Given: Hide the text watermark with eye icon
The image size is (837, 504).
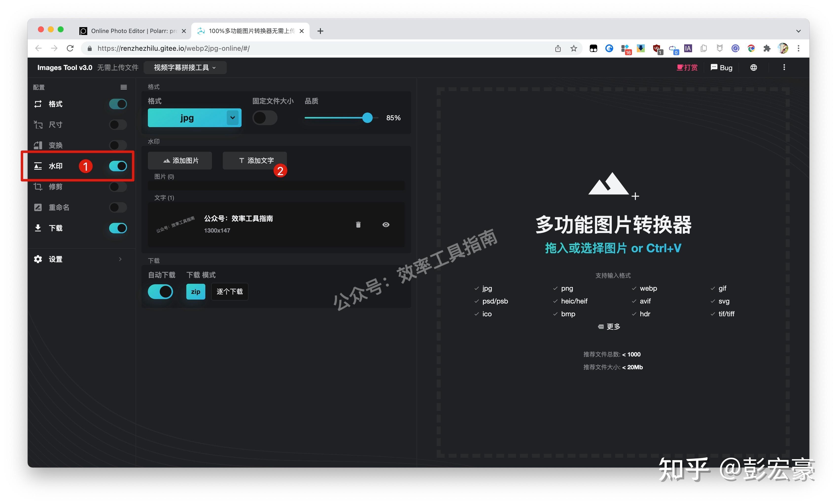Looking at the screenshot, I should pyautogui.click(x=386, y=224).
